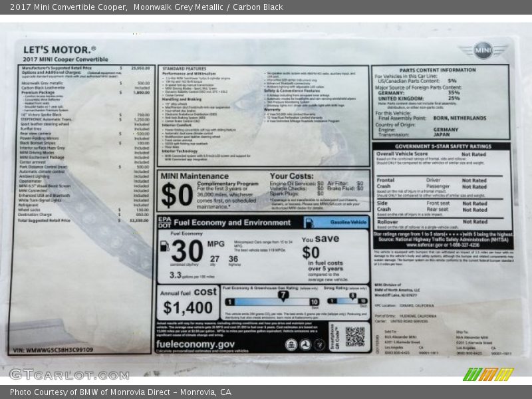Click the large $0 maintenance cost
This screenshot has height=399, width=532.
177,195
